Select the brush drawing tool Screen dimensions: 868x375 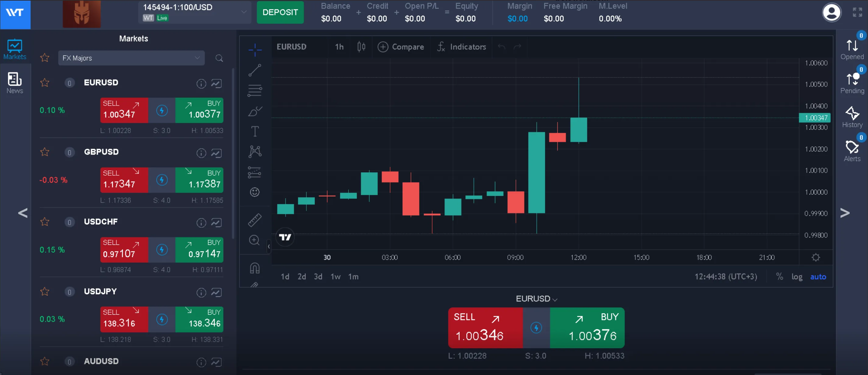click(x=255, y=111)
